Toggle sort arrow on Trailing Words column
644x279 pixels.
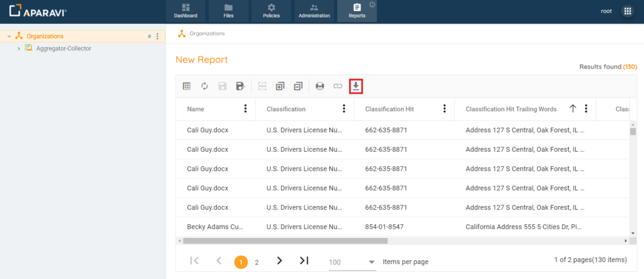[x=573, y=108]
